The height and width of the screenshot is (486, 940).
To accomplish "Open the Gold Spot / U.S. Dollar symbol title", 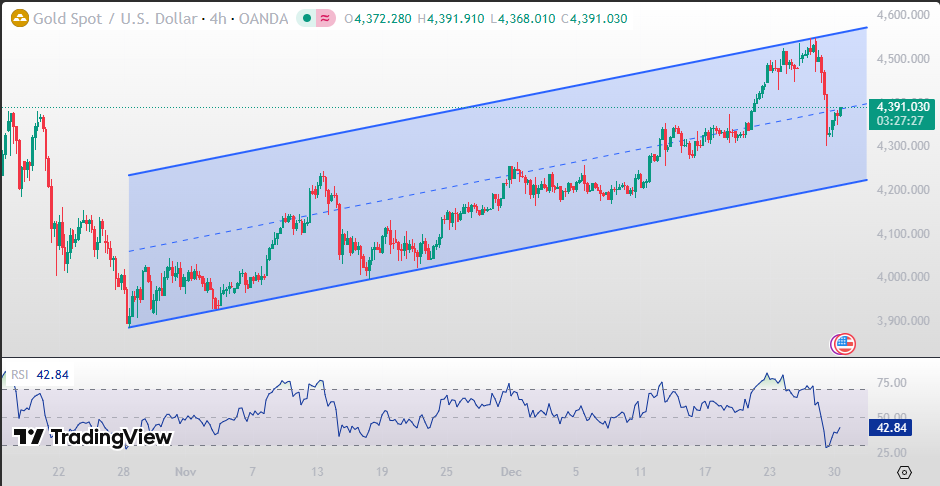I will click(111, 18).
